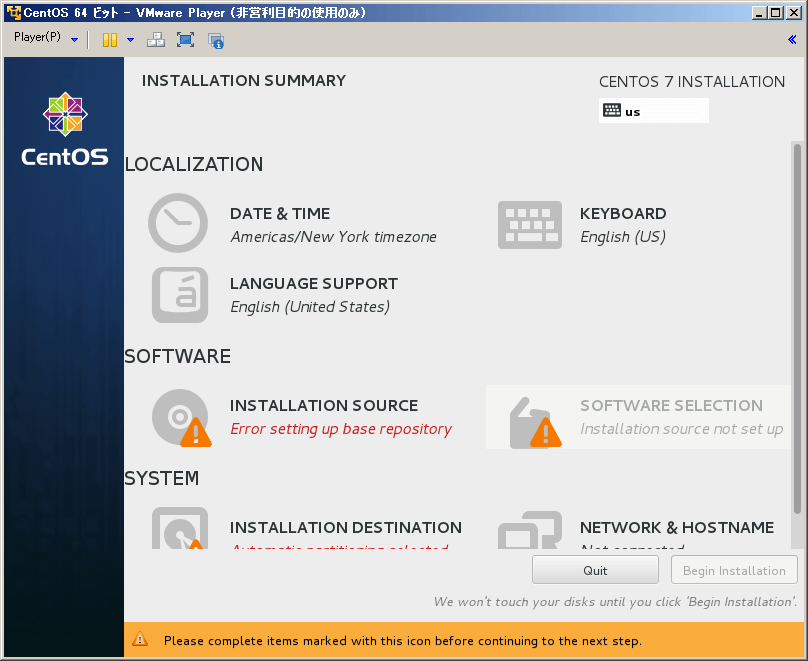808x661 pixels.
Task: Click the Error setting up base repository message
Action: click(341, 429)
